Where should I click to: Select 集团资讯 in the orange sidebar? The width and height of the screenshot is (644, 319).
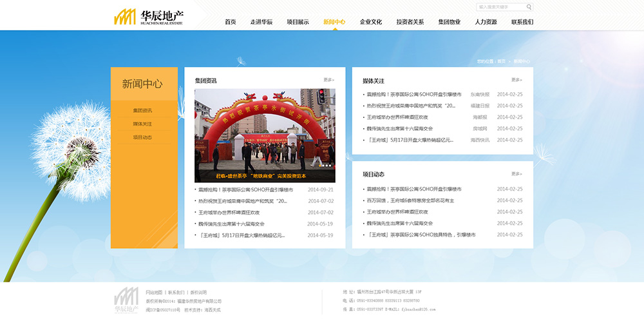pyautogui.click(x=142, y=111)
